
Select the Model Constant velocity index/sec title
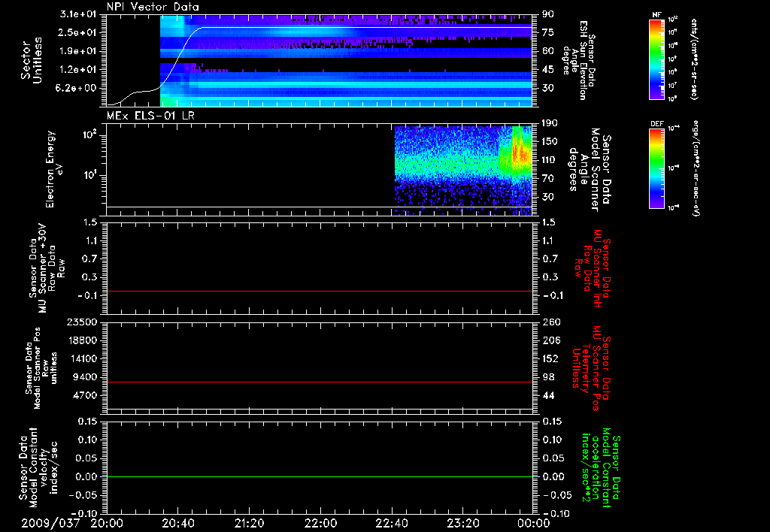point(38,467)
